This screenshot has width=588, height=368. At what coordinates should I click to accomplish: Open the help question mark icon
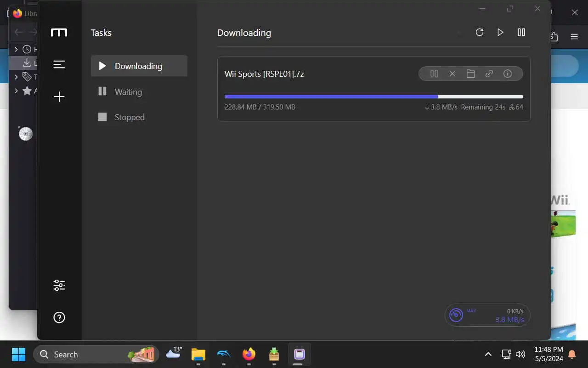click(x=59, y=317)
